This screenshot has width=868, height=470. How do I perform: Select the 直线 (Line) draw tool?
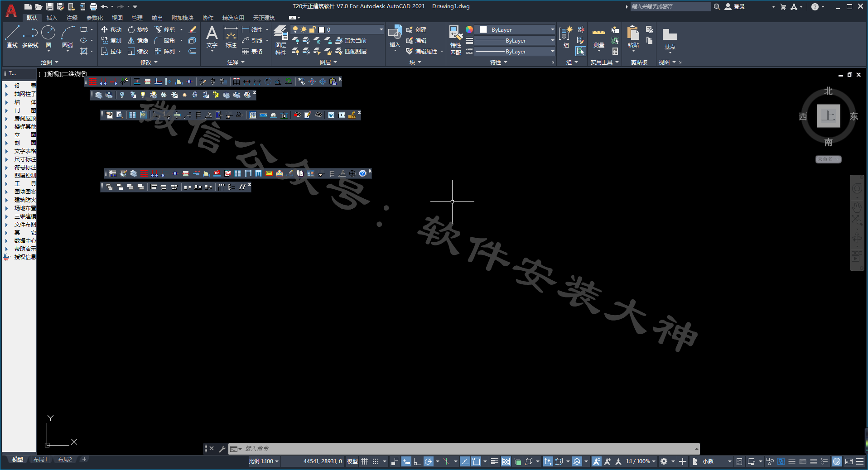pyautogui.click(x=12, y=37)
